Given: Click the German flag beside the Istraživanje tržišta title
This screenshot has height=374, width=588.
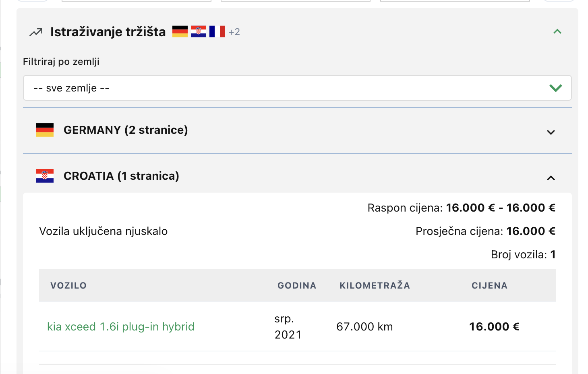Looking at the screenshot, I should [x=180, y=31].
